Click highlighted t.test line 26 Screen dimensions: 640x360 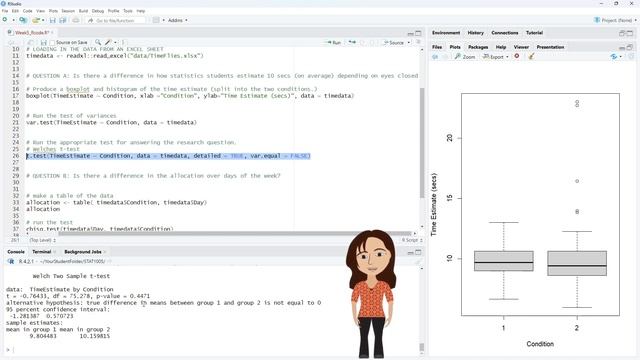tap(168, 156)
